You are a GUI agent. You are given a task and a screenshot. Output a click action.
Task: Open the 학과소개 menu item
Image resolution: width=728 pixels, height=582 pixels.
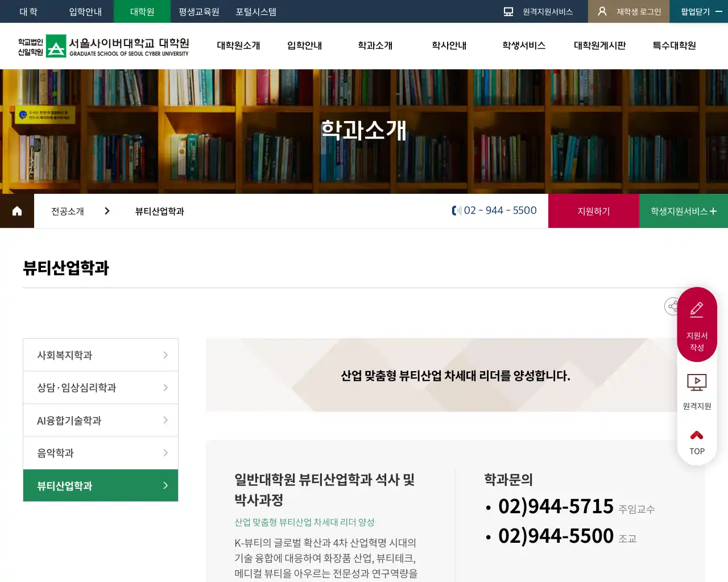(375, 46)
